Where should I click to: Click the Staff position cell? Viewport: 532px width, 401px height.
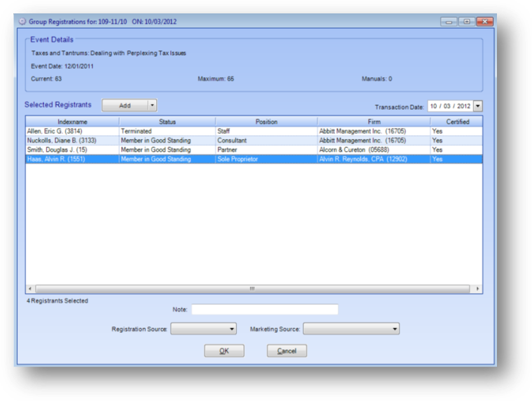click(266, 131)
